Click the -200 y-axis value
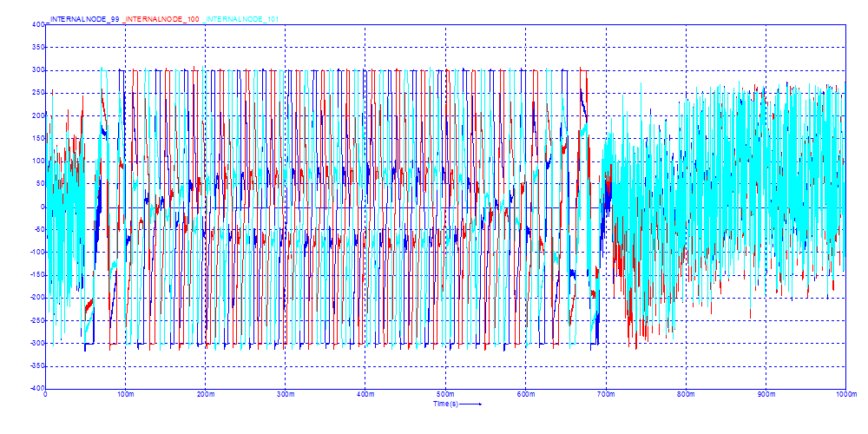Viewport: 868px width, 434px height. point(36,298)
